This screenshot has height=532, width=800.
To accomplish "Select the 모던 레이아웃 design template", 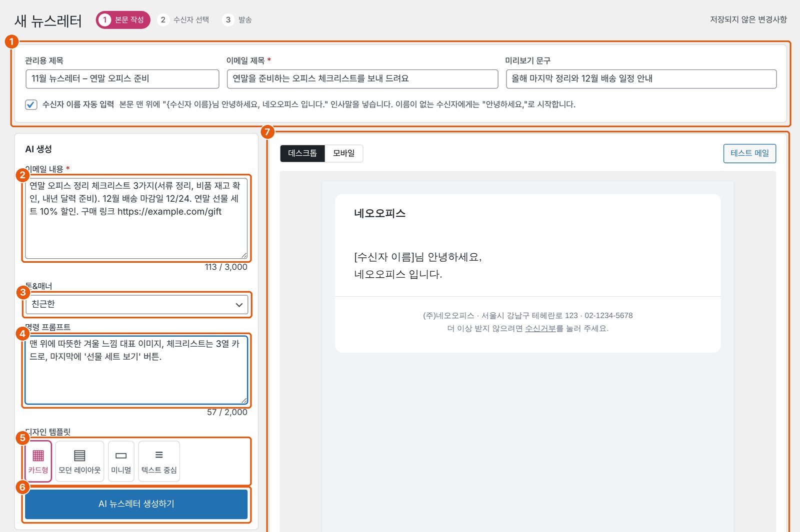I will click(x=79, y=461).
